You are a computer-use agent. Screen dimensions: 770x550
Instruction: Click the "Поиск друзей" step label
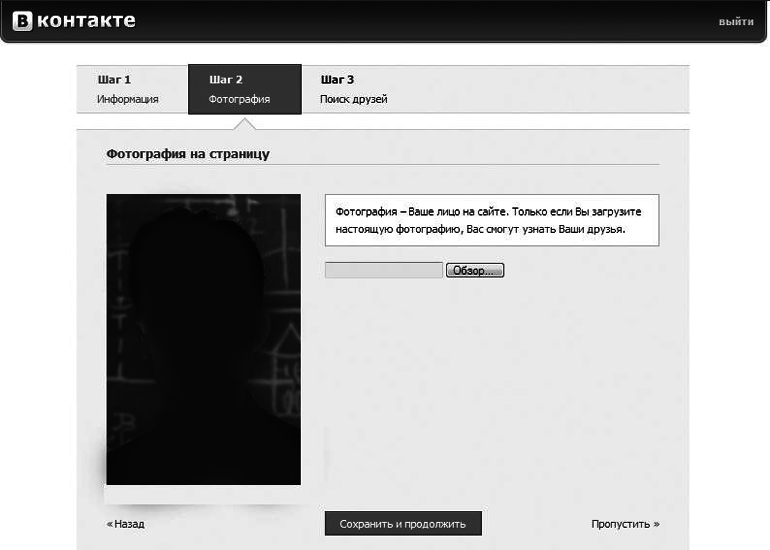353,100
